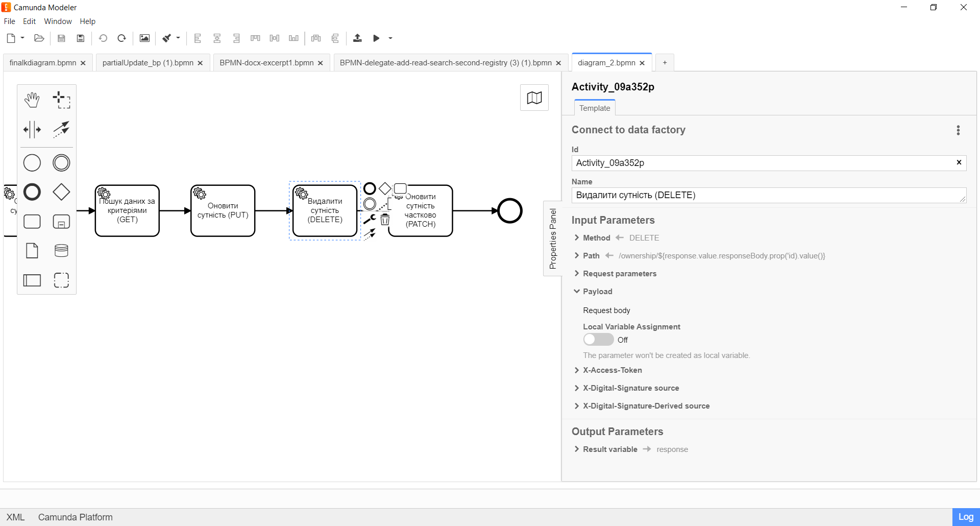Create a Gateway from the palette
The image size is (980, 526).
tap(61, 192)
